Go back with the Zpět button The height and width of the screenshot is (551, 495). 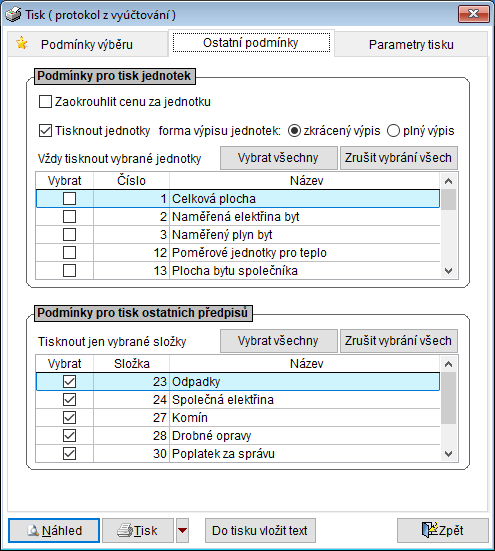(443, 530)
